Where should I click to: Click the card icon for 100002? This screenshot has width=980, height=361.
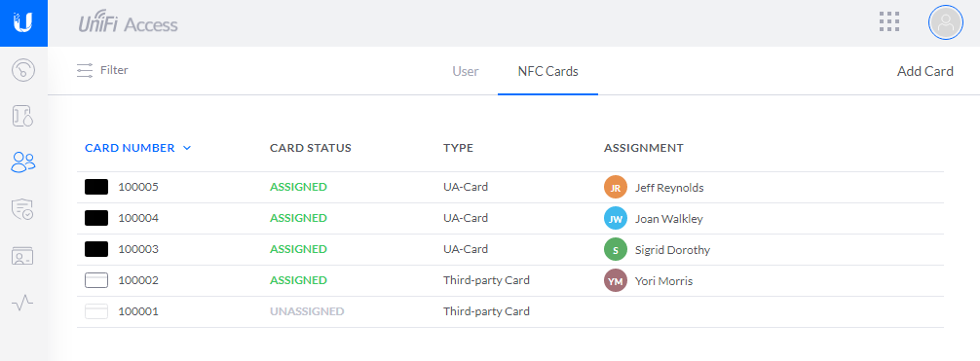pos(96,280)
